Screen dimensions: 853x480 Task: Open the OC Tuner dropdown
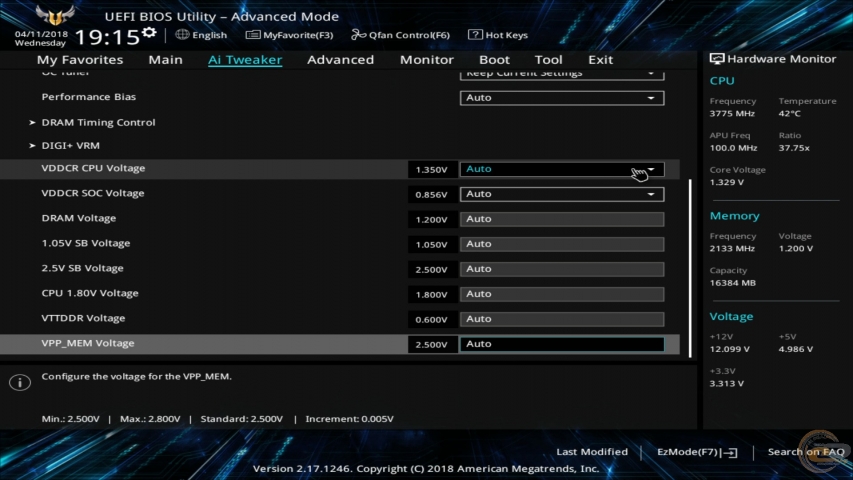click(x=562, y=74)
